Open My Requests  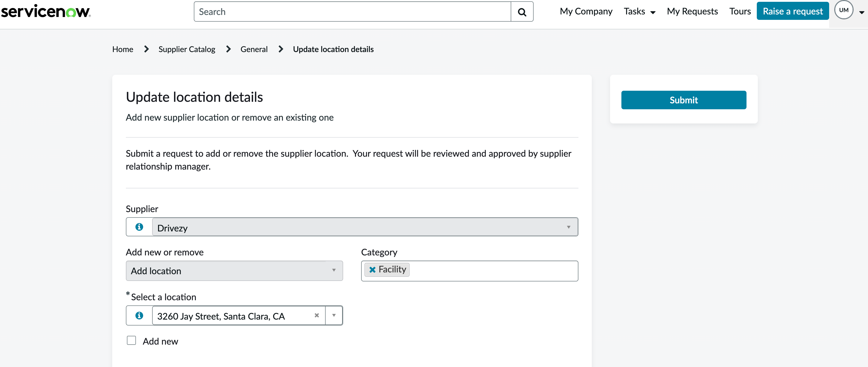pyautogui.click(x=692, y=11)
